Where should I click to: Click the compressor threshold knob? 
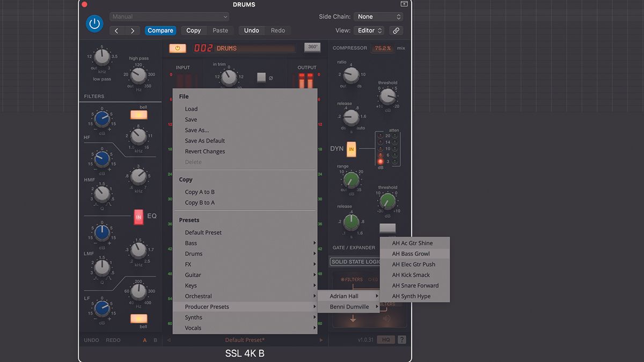(387, 97)
